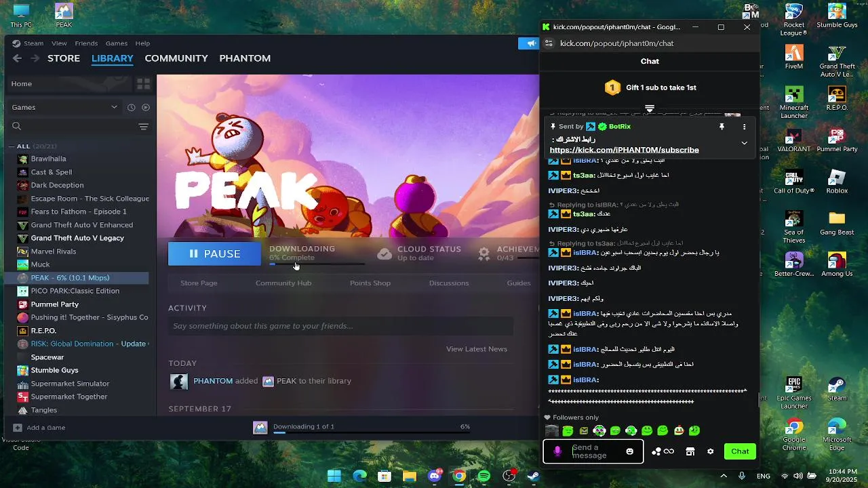The image size is (868, 488).
Task: Show hidden system tray icons
Action: (x=724, y=476)
